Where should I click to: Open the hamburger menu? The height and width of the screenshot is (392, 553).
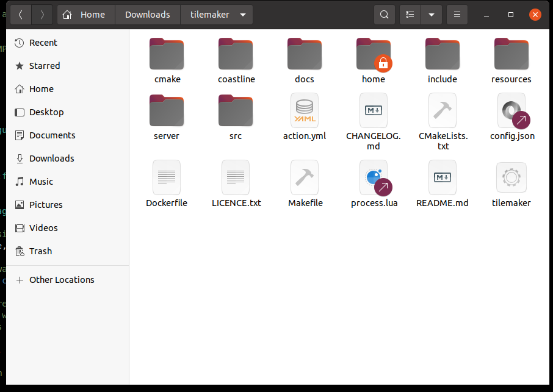pos(457,14)
